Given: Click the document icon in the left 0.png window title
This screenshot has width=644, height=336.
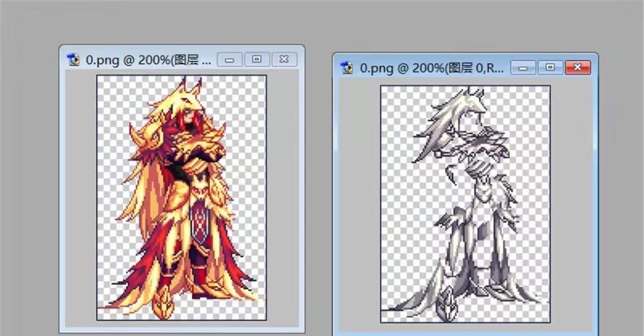Looking at the screenshot, I should tap(73, 59).
